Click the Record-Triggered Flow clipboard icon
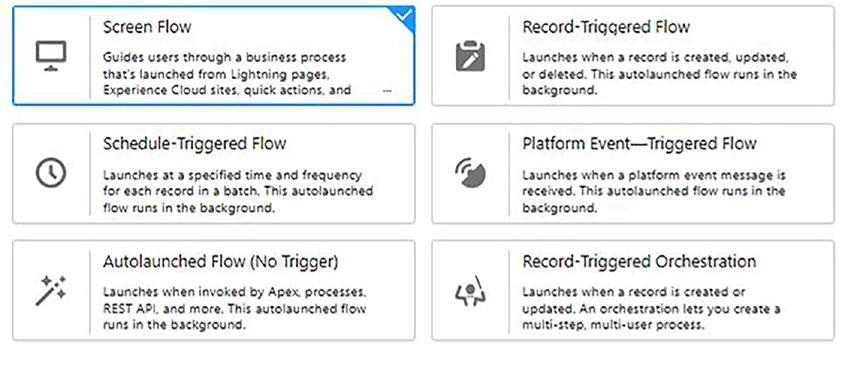The height and width of the screenshot is (366, 851). [470, 56]
